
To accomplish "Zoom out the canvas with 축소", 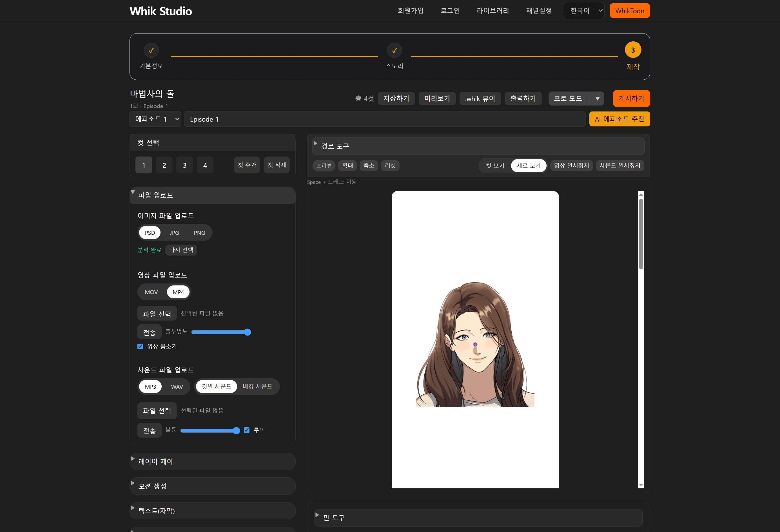I will (x=369, y=165).
